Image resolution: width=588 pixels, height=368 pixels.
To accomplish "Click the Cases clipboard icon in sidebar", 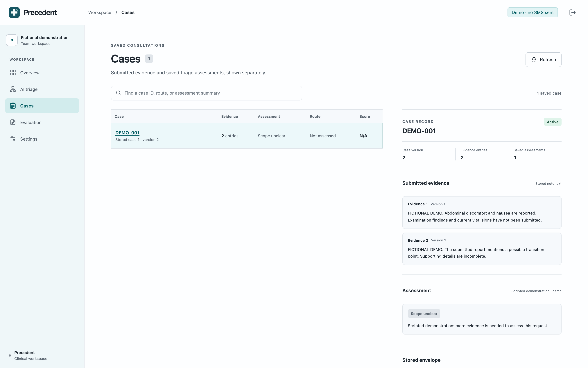I will click(13, 106).
